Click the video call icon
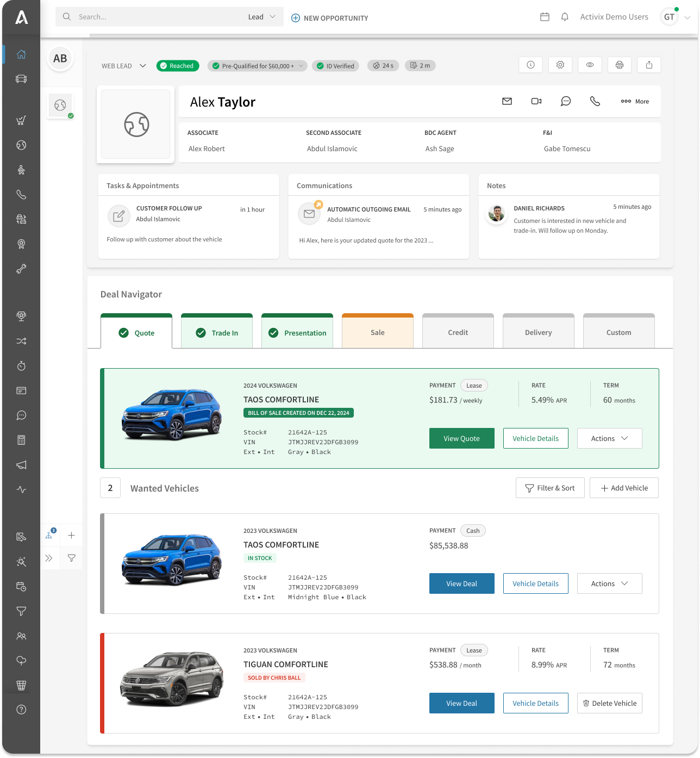 click(536, 101)
